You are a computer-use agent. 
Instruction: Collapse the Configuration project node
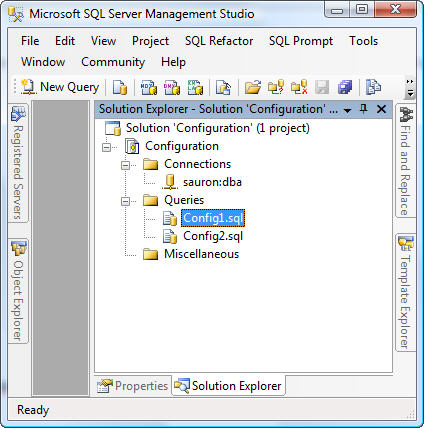106,147
